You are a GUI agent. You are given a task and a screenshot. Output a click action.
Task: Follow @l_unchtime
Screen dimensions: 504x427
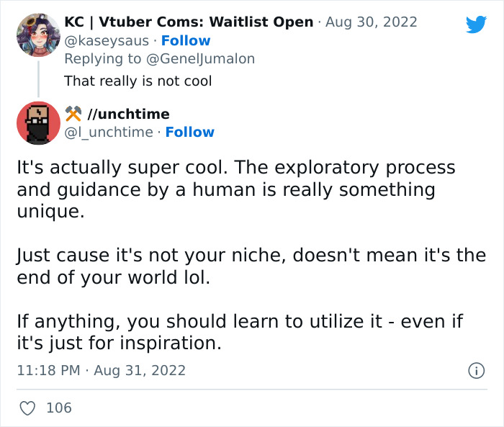pos(190,132)
